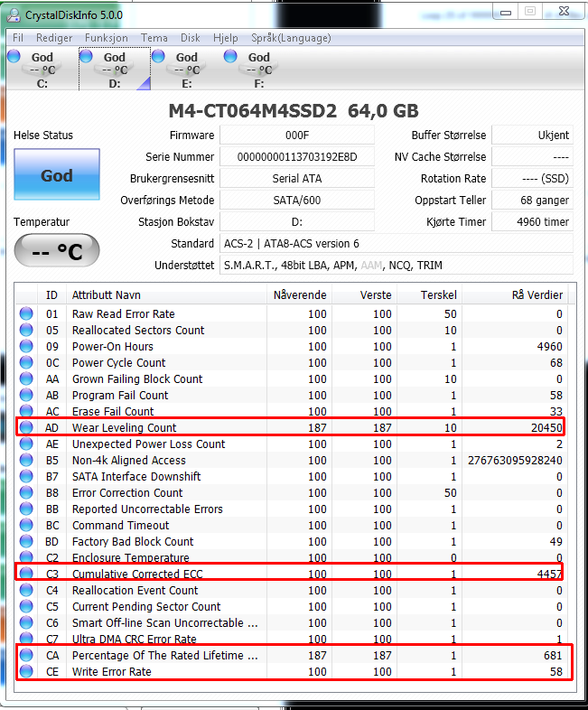This screenshot has width=588, height=710.
Task: Click the ID column header
Action: click(x=51, y=294)
